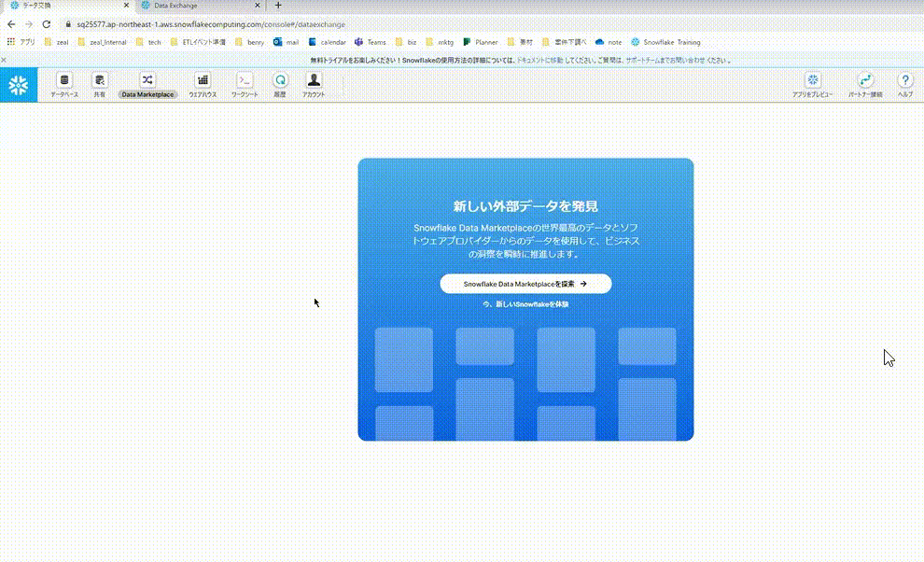Viewport: 924px width, 562px height.
Task: Open the ETLイベント準備 bookmark folder
Action: point(198,42)
